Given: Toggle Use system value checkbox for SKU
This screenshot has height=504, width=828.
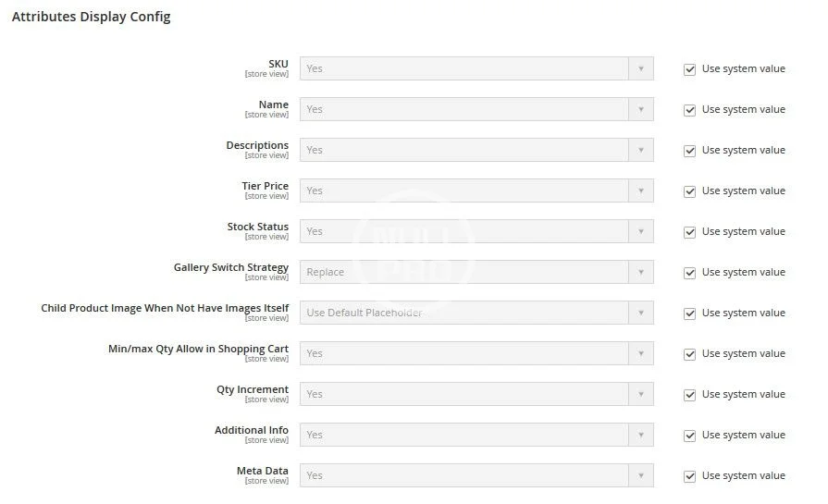Looking at the screenshot, I should tap(689, 69).
